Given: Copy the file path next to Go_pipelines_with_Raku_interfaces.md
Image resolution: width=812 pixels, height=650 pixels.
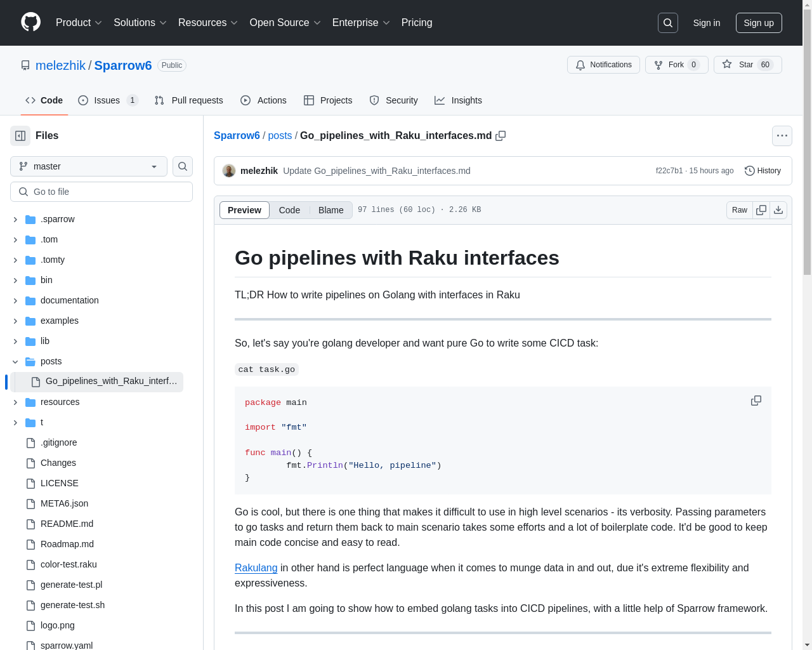Looking at the screenshot, I should (x=501, y=136).
